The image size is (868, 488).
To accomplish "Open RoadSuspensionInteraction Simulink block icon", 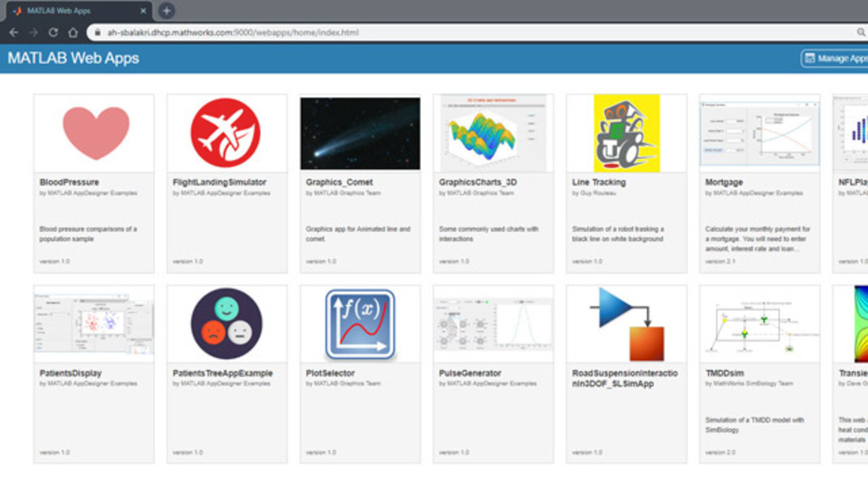I will (626, 324).
